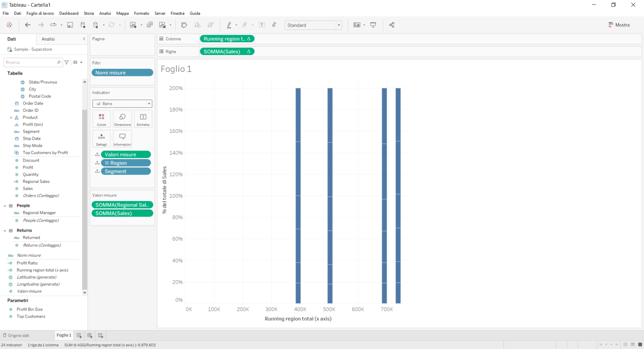This screenshot has width=644, height=349.
Task: Click the Etichetta mark property icon
Action: [x=143, y=119]
